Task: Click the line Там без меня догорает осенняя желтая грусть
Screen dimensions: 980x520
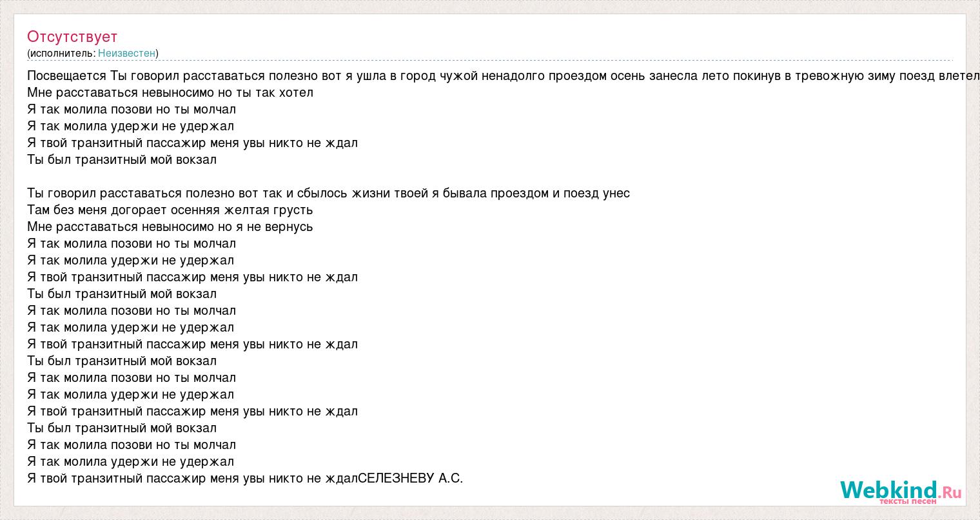Action: 170,210
